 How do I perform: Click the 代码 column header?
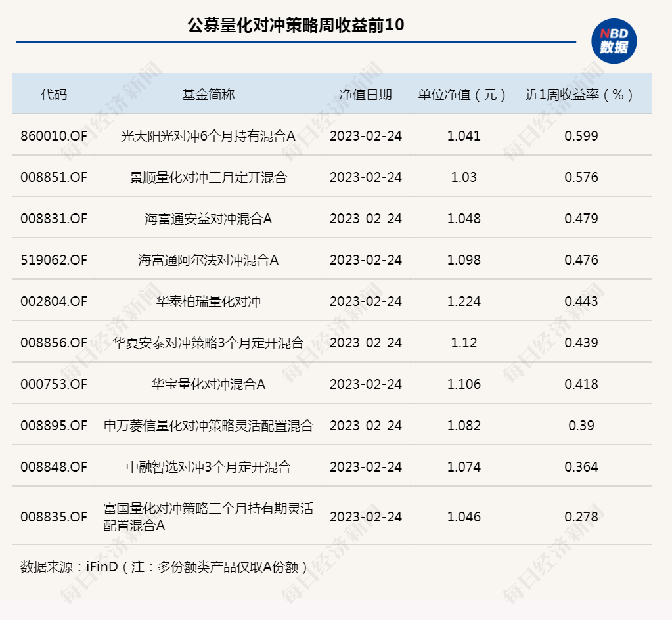point(54,95)
